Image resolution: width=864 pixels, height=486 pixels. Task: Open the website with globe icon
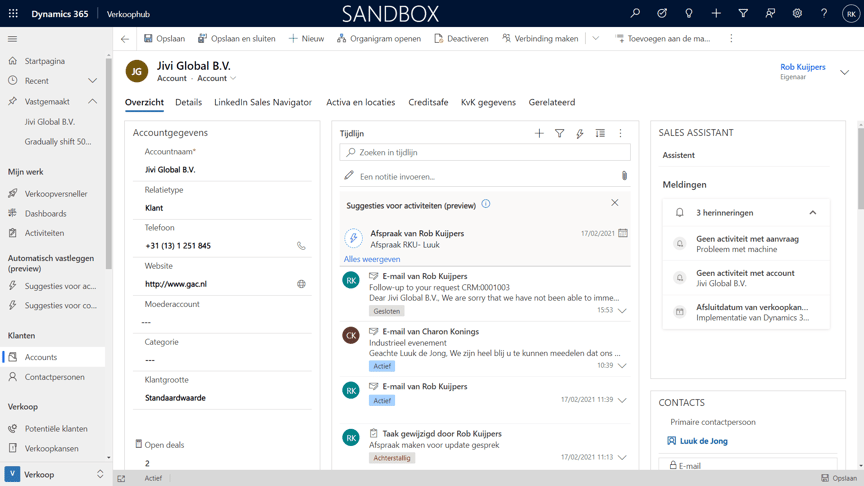[x=301, y=284]
